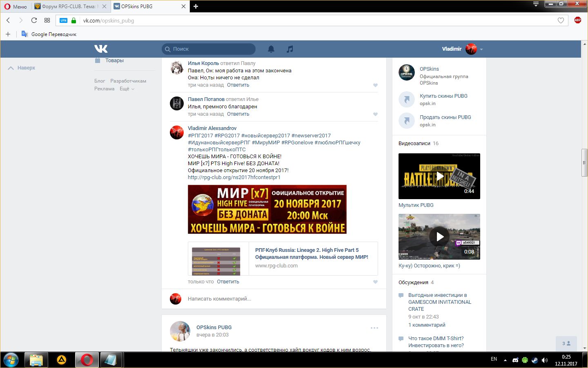Click the Купить скины PUBG link icon
This screenshot has width=588, height=368.
407,99
